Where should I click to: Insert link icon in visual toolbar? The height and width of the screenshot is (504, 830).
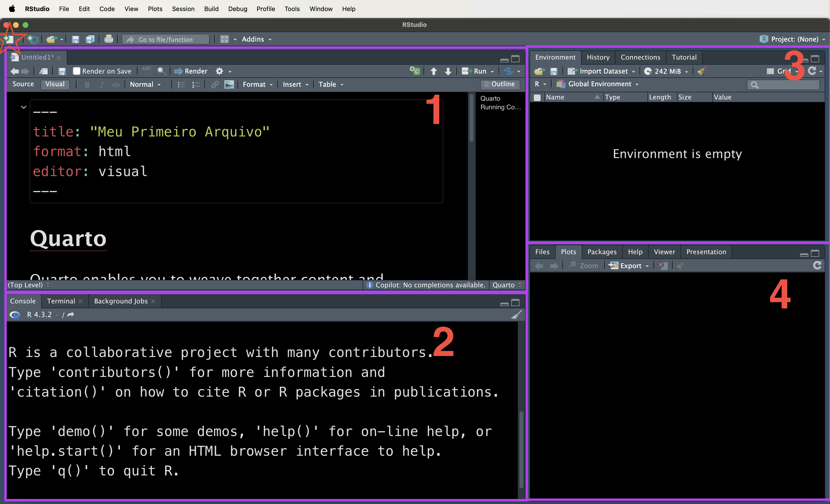[214, 84]
